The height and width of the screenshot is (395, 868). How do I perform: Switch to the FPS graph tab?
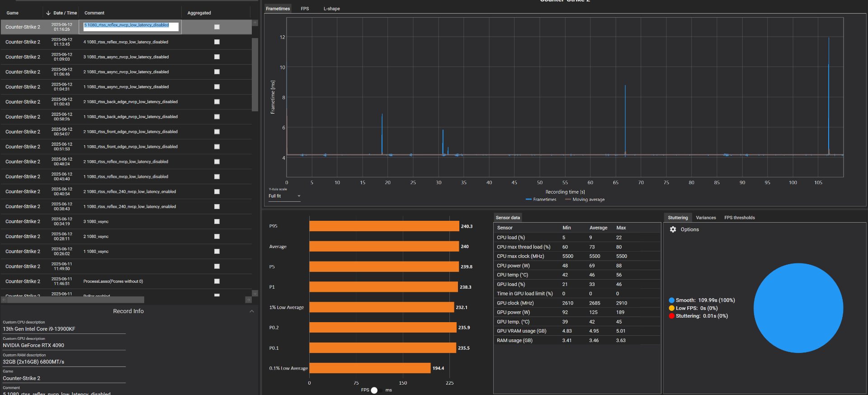(x=305, y=9)
